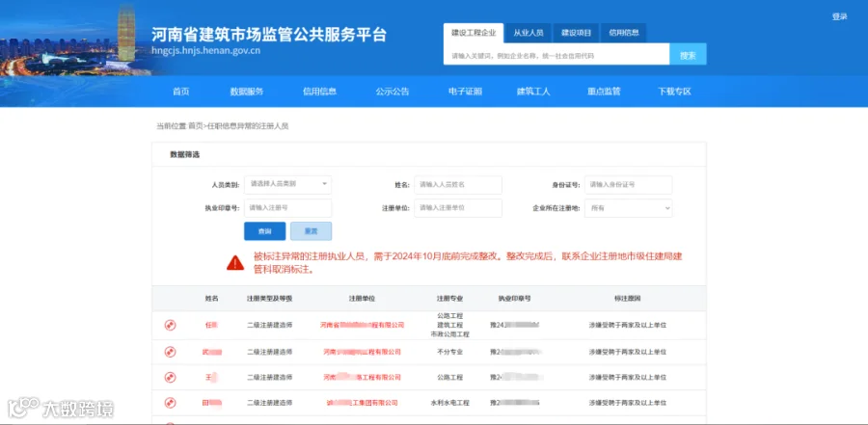This screenshot has height=425, width=868.
Task: Click the row icon beside name 王
Action: tap(171, 378)
